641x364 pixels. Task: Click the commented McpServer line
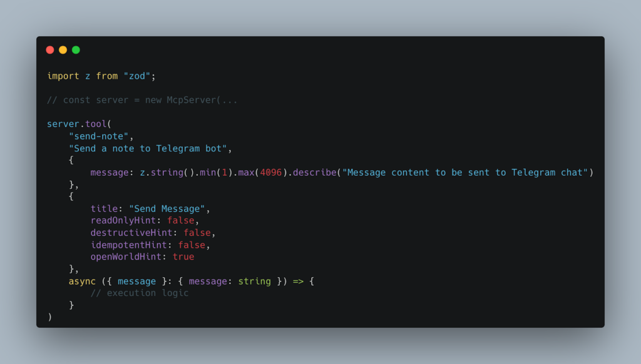[142, 100]
